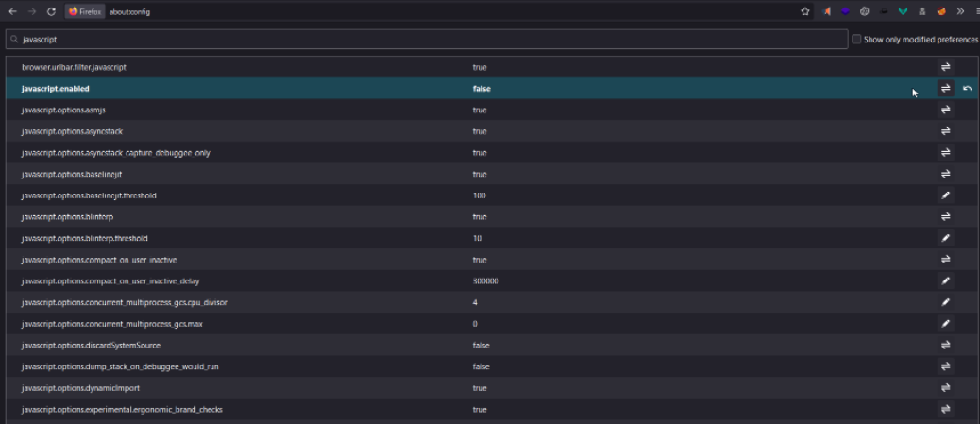Toggle javascript.options.dynamicImport preference
This screenshot has width=980, height=424.
(x=946, y=388)
